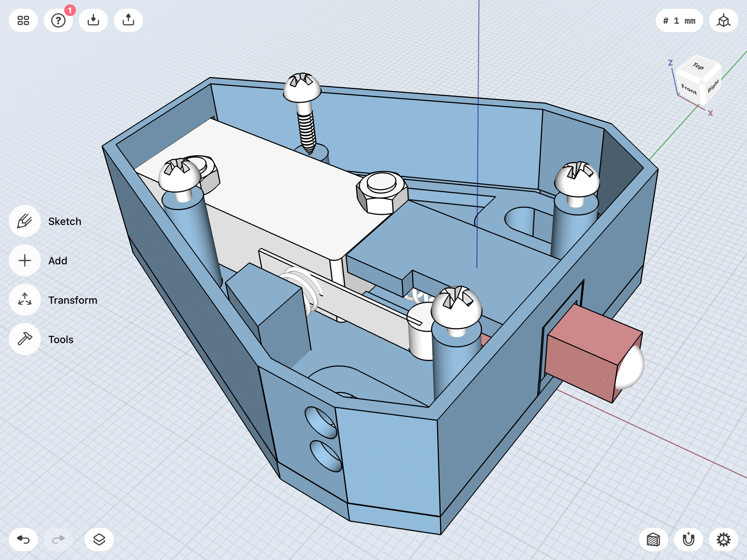Screen dimensions: 747x560
Task: Toggle the magnet snapping option
Action: (x=689, y=539)
